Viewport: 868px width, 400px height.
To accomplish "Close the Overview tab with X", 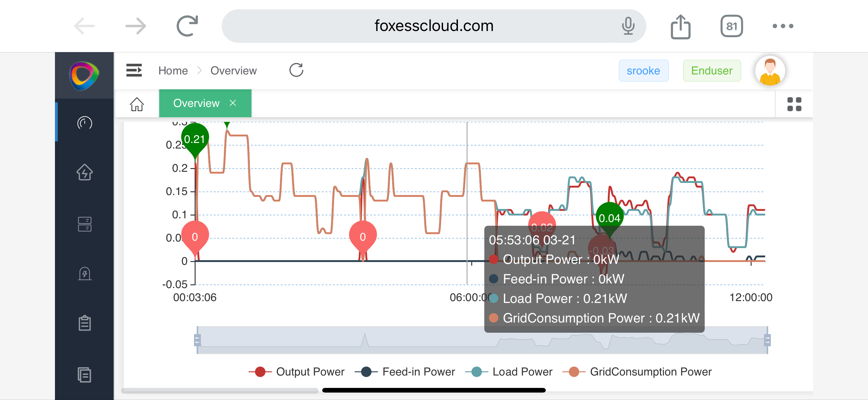I will (x=233, y=103).
